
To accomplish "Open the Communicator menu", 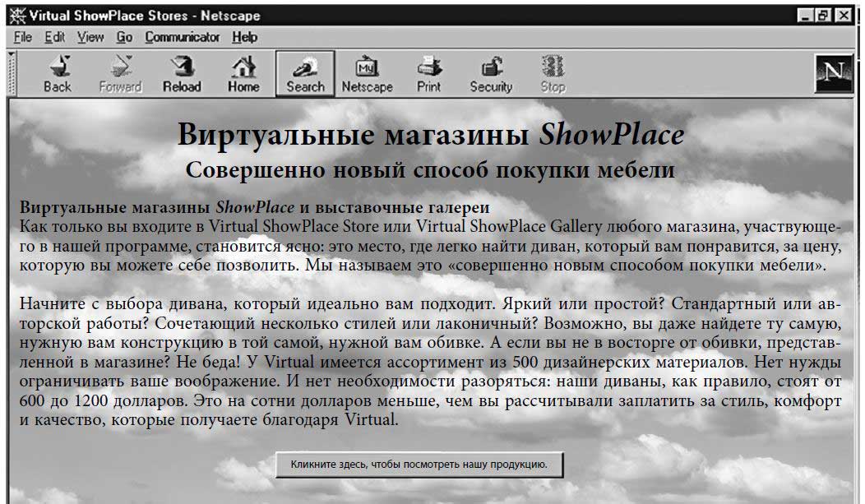I will pos(183,37).
